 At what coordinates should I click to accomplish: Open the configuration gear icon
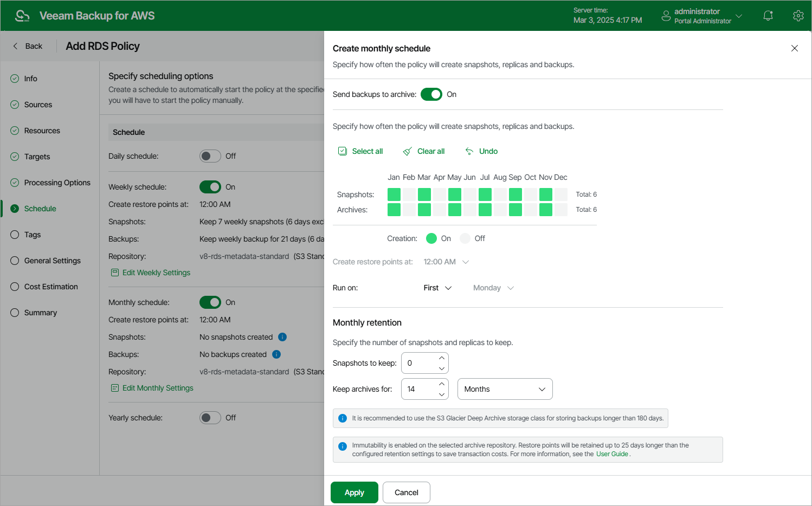pos(798,16)
